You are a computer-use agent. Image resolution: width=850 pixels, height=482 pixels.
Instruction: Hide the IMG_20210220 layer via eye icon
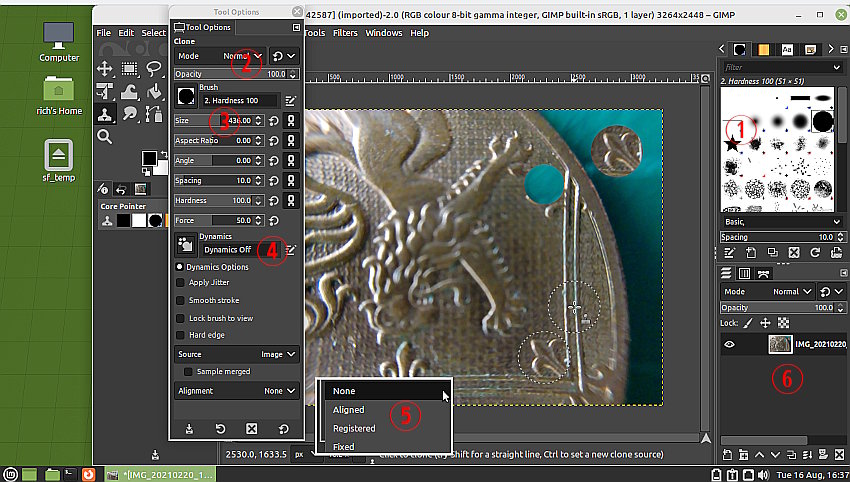(729, 344)
